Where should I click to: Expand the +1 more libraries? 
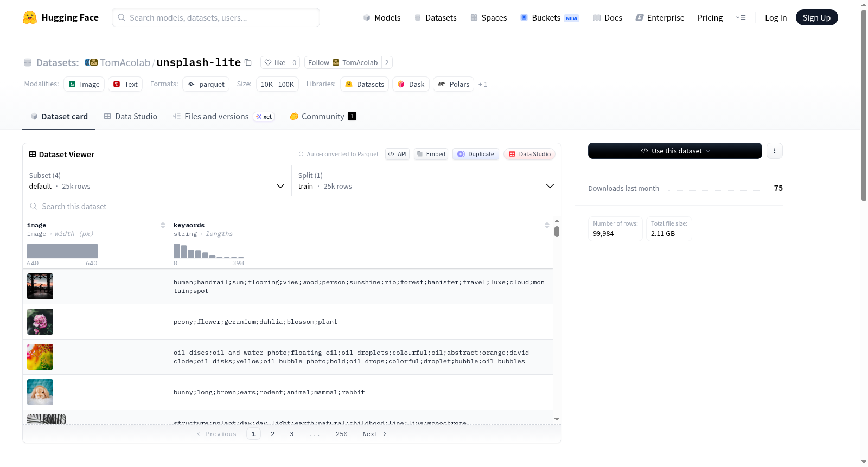[x=483, y=85]
